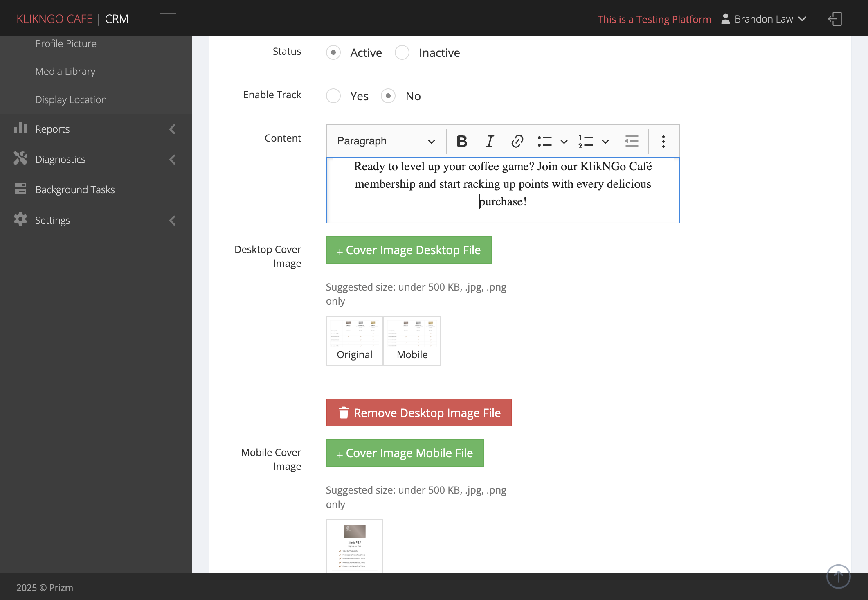Insert a numbered list in editor
Viewport: 868px width, 600px height.
click(x=586, y=141)
